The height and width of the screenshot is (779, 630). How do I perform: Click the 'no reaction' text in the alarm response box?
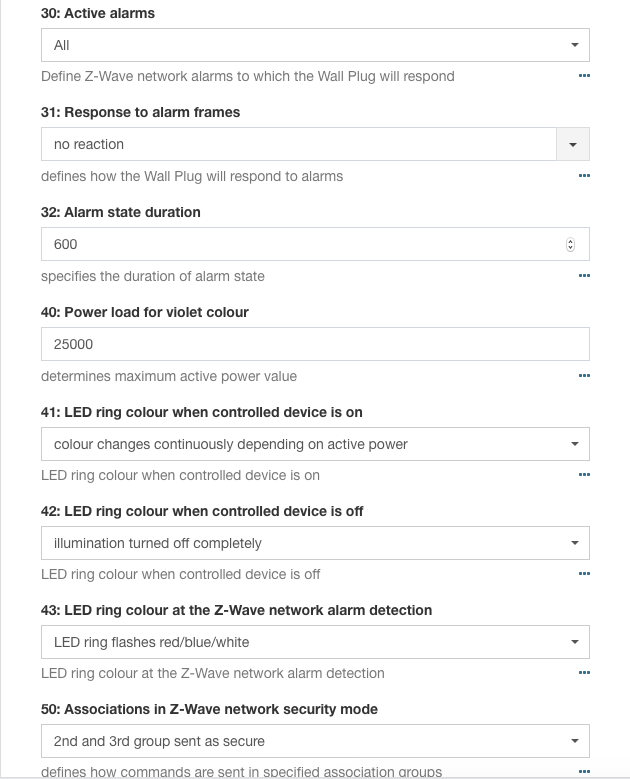coord(89,144)
